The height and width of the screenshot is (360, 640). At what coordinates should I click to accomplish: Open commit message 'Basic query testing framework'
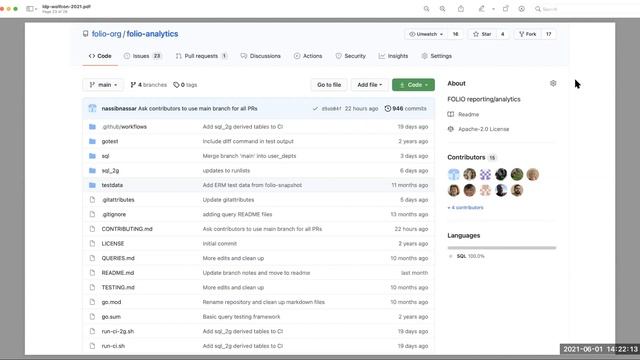click(241, 317)
